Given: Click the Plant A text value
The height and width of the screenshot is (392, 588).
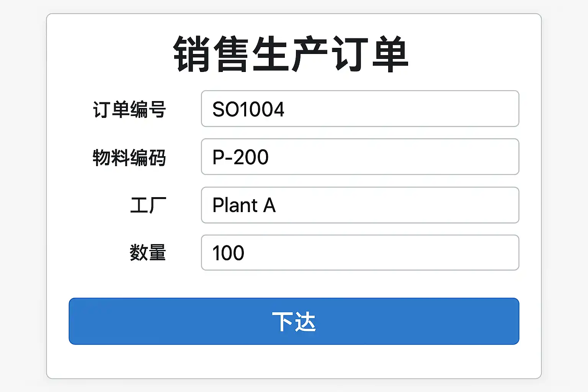Looking at the screenshot, I should [244, 205].
